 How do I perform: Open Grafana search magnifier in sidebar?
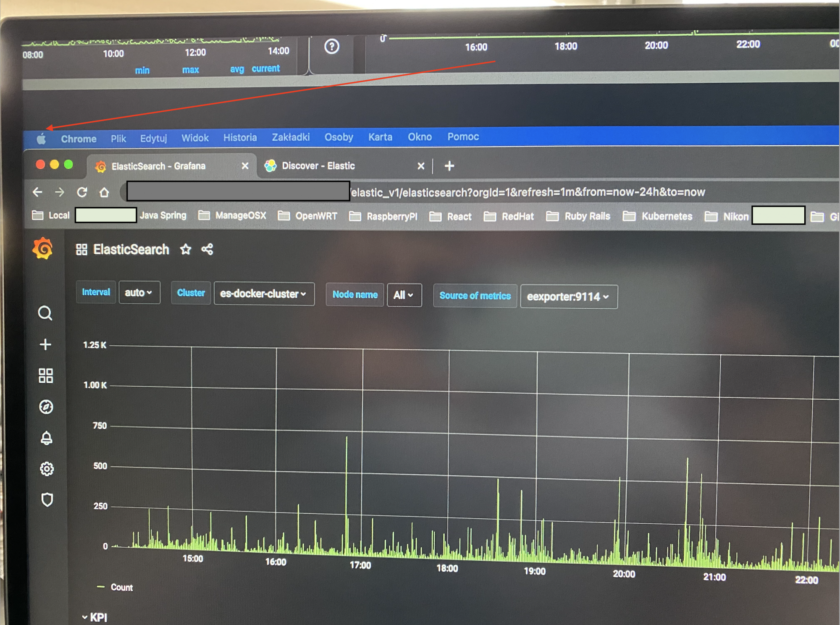[45, 313]
